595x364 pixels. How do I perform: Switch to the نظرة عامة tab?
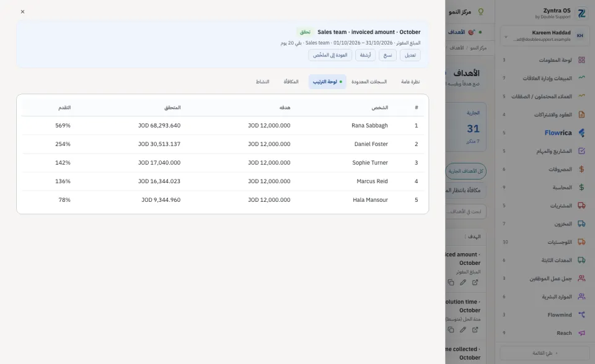[x=410, y=82]
